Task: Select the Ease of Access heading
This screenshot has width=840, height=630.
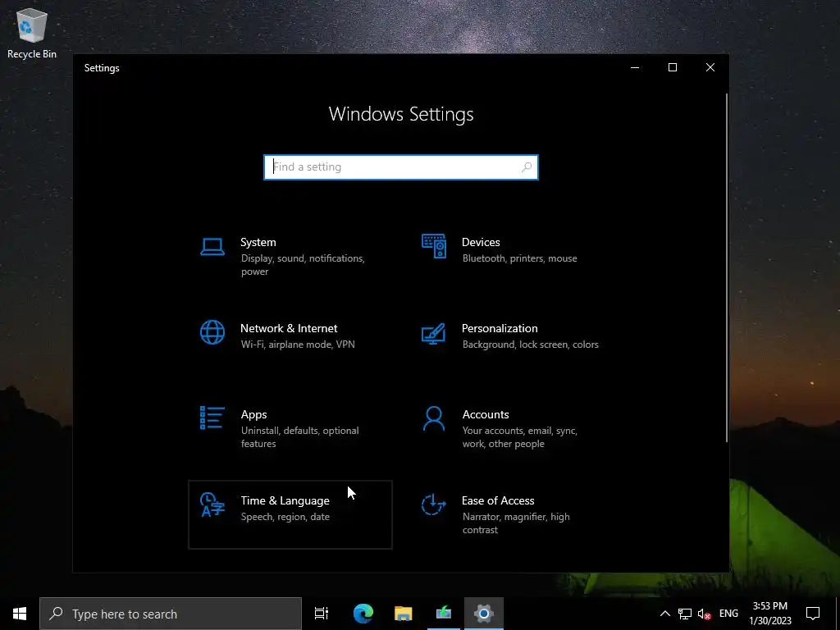Action: 498,500
